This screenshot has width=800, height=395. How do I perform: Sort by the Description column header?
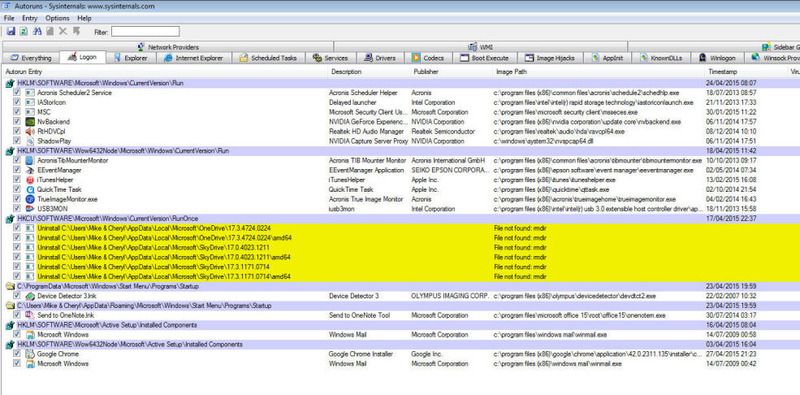(369, 72)
